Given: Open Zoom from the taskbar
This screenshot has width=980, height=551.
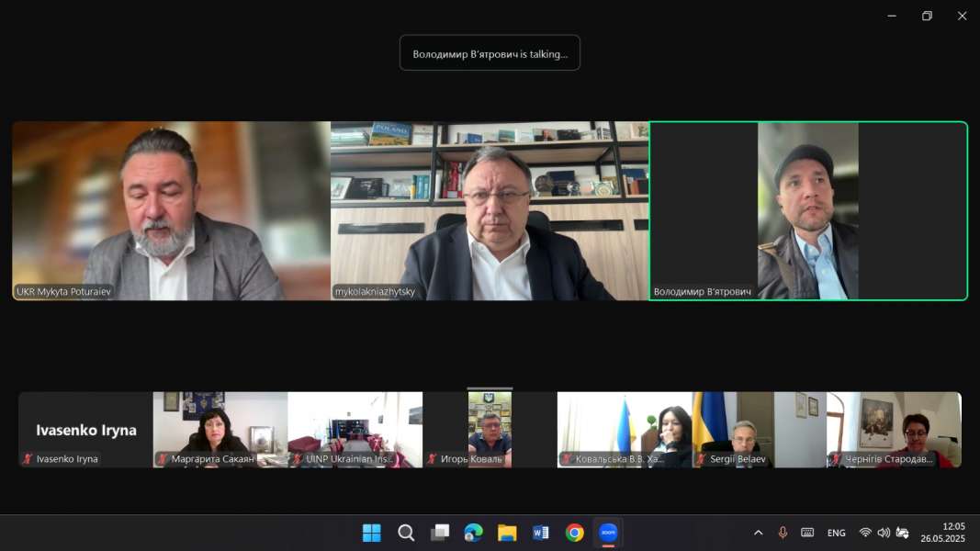Looking at the screenshot, I should pos(607,533).
